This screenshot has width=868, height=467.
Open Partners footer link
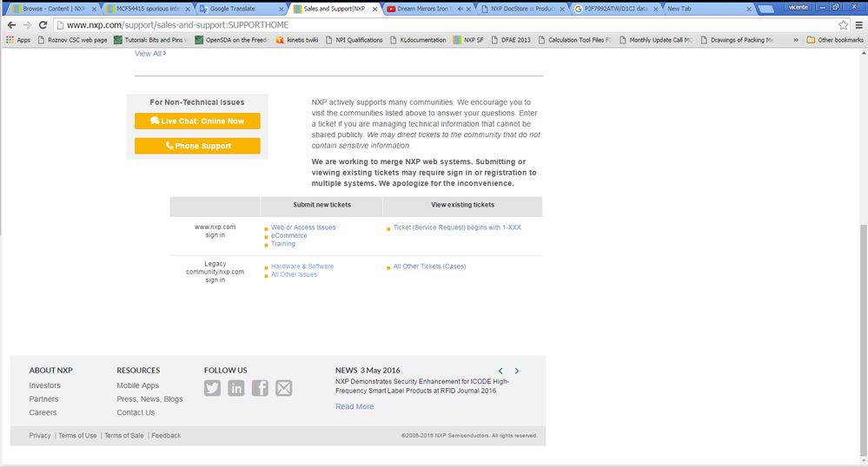tap(43, 399)
